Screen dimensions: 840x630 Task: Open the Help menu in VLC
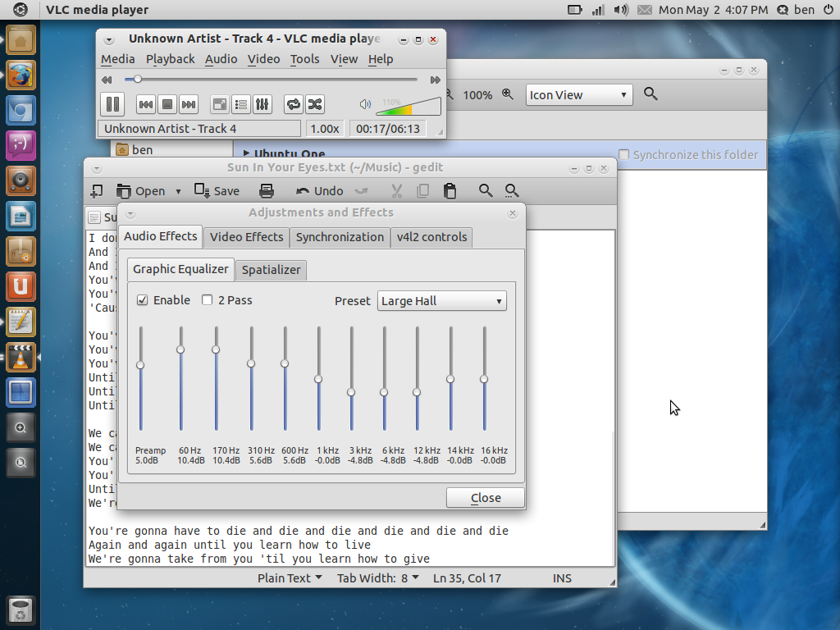(x=381, y=59)
